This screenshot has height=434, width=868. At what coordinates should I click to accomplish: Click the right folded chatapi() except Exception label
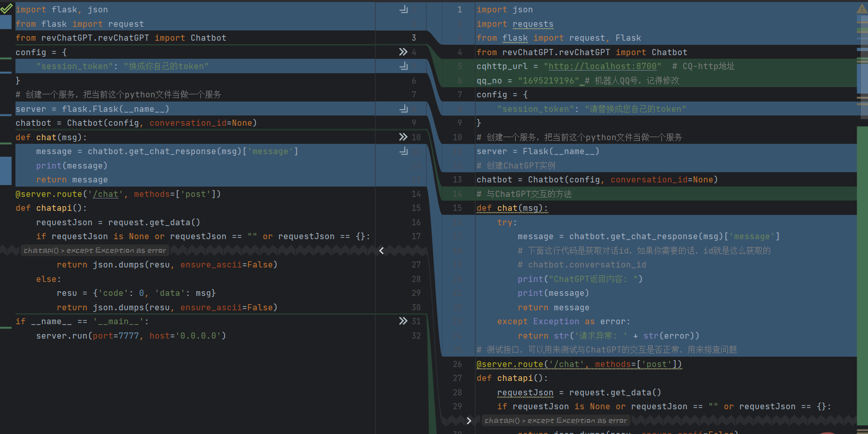(556, 421)
